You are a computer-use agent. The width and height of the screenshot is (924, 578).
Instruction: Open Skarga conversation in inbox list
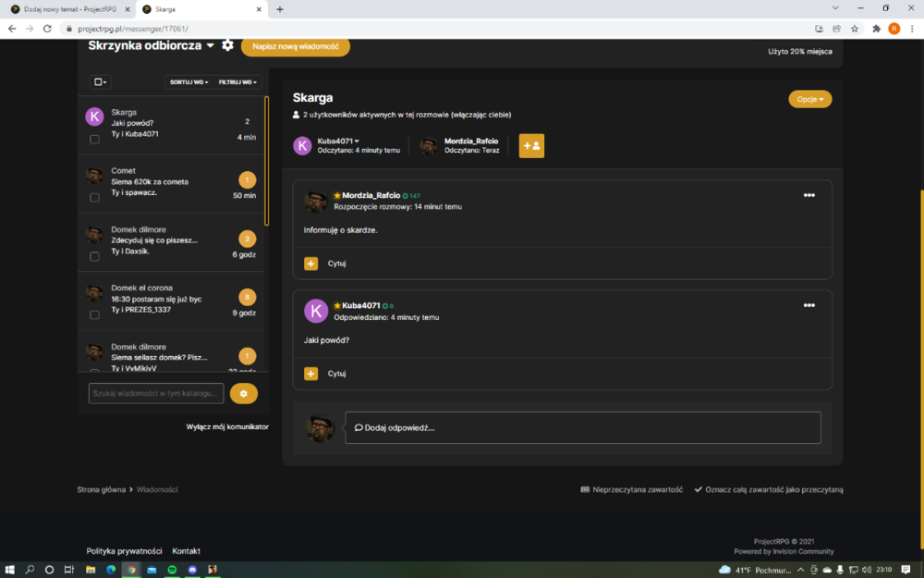(172, 125)
